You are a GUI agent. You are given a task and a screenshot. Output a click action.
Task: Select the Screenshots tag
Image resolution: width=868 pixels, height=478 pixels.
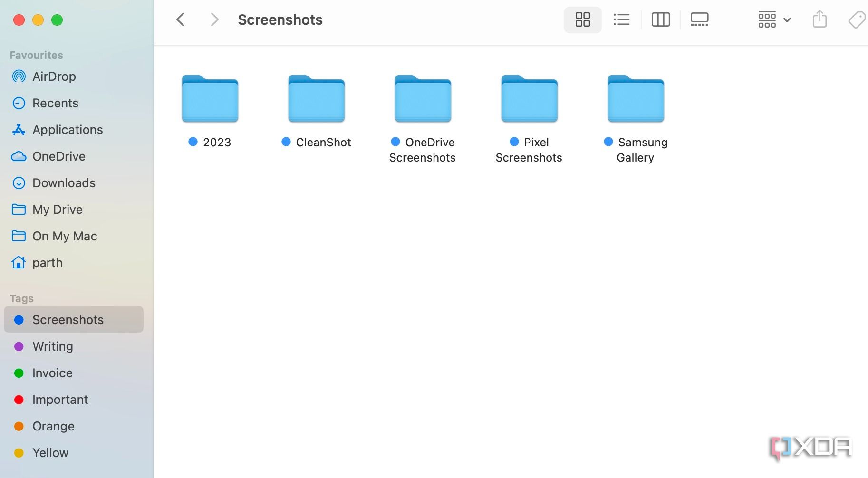click(68, 319)
